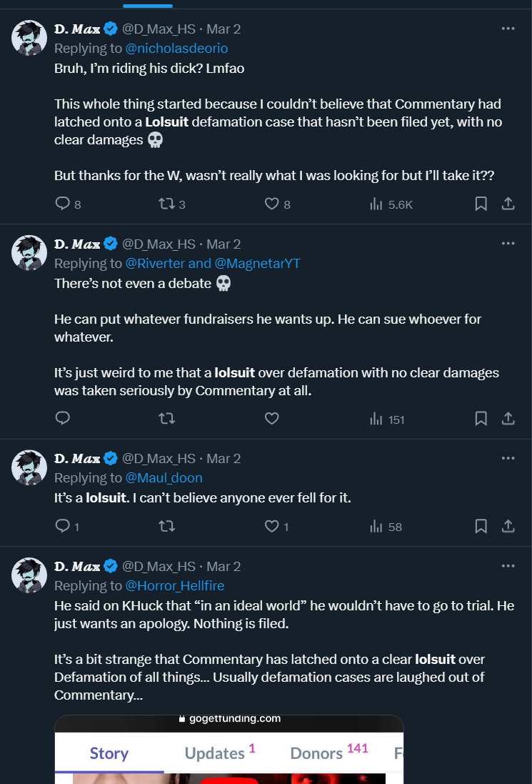532x784 pixels.
Task: Like the tweet replying to @Riverter
Action: 272,418
